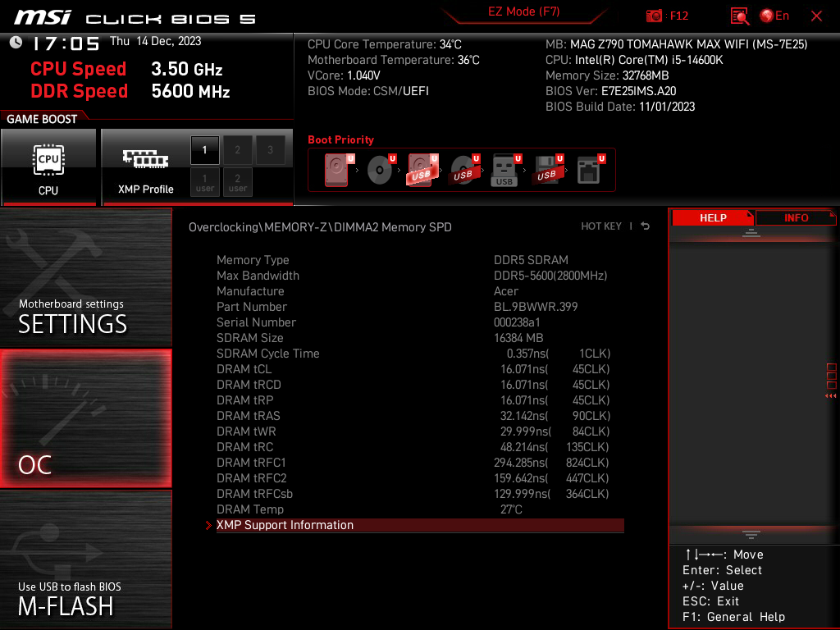The height and width of the screenshot is (630, 840).
Task: Click the breadcrumb path Overclocking\MEMORY-Z
Action: pyautogui.click(x=258, y=227)
